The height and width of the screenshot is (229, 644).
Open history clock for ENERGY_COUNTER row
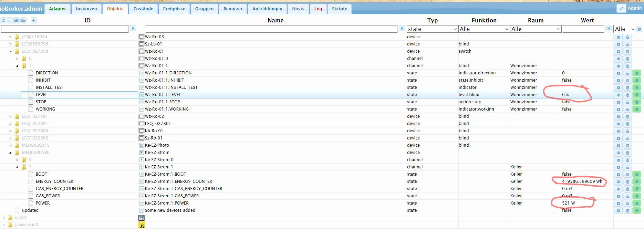[637, 181]
